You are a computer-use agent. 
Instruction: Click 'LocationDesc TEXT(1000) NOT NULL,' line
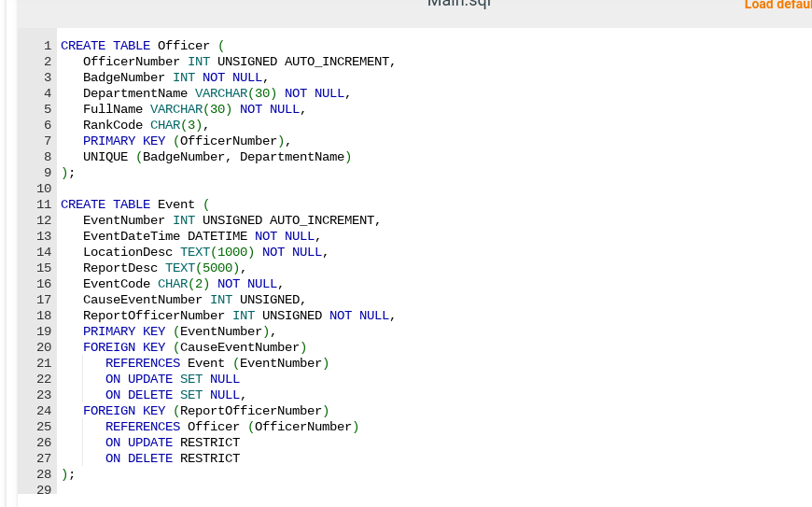205,252
